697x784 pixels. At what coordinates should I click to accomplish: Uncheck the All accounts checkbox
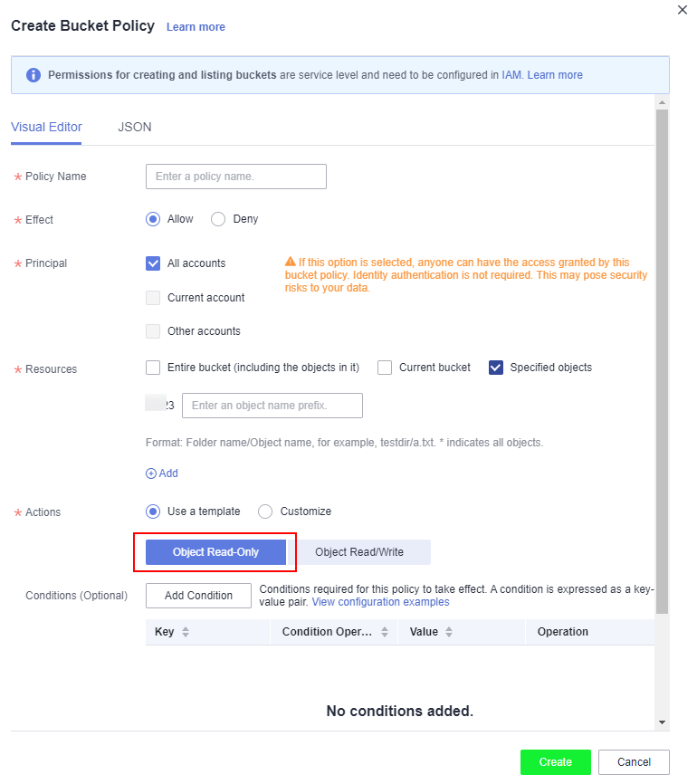153,263
